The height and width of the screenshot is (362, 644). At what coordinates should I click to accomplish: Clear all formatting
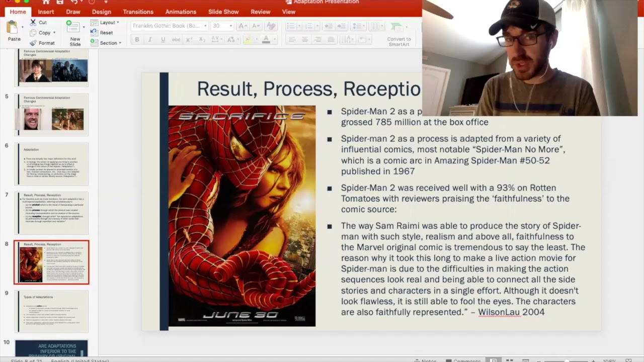point(270,26)
